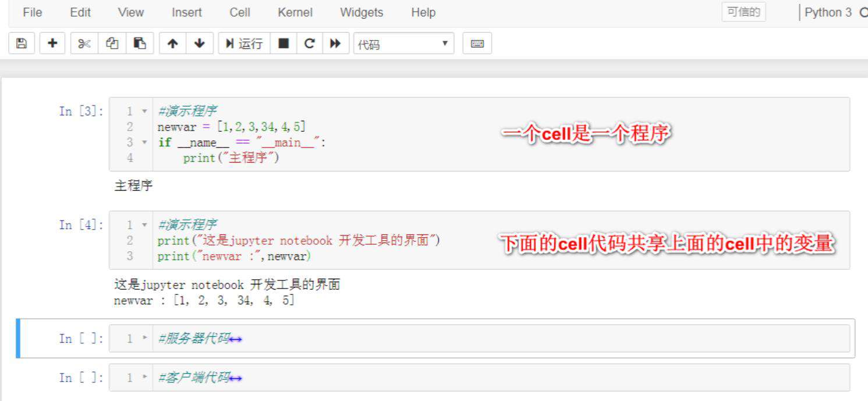Click the prompt of the #服务器代码 cell
Image resolution: width=868 pixels, height=401 pixels.
[x=82, y=338]
